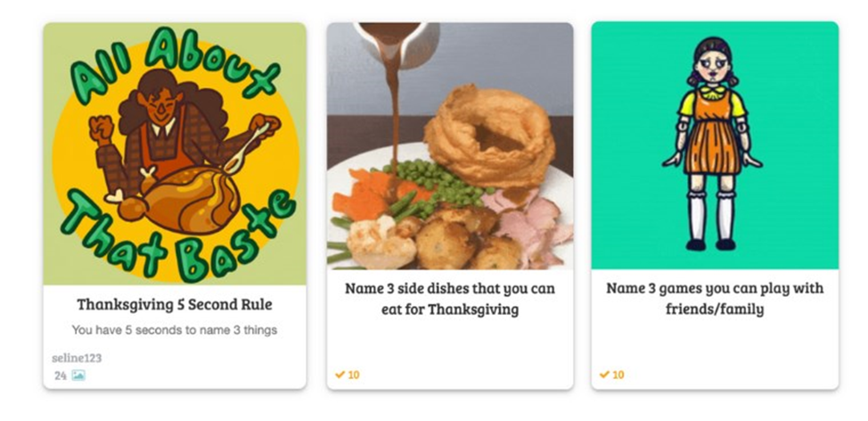Click the 10 points value on side dishes card

tap(354, 375)
